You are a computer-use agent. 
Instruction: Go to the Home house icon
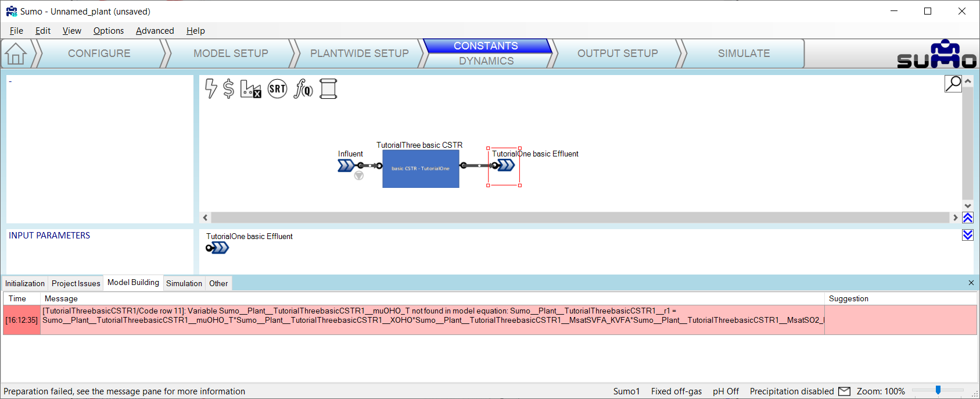tap(16, 54)
